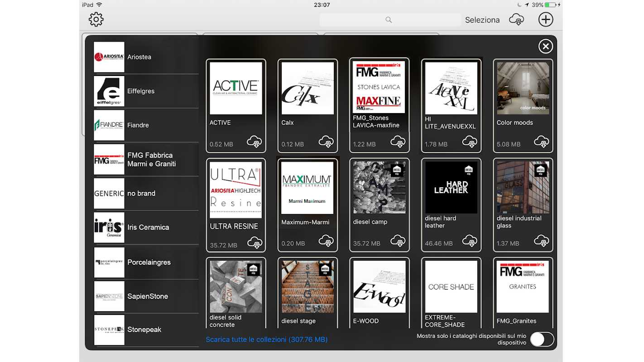Open the FMG Stones Lavica Maxfine thumbnail
The height and width of the screenshot is (362, 644).
click(379, 87)
